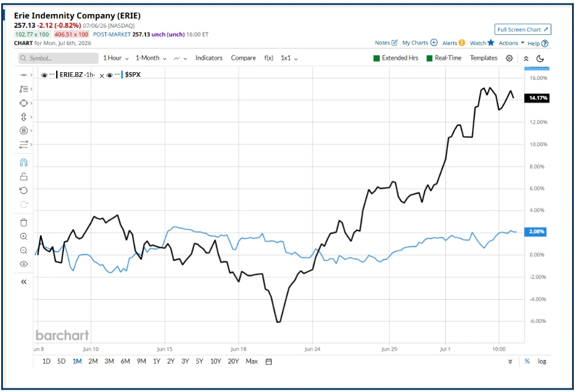Focus the Symbol search field

59,59
